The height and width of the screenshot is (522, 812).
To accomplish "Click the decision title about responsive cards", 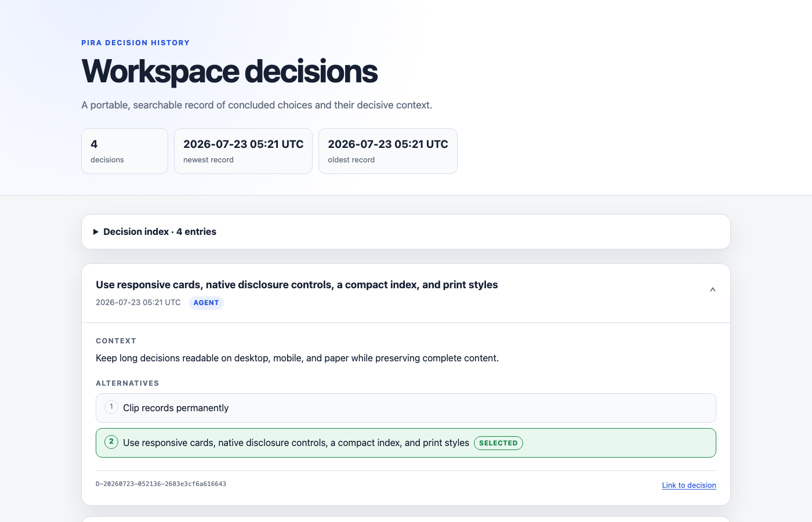I will (x=297, y=285).
